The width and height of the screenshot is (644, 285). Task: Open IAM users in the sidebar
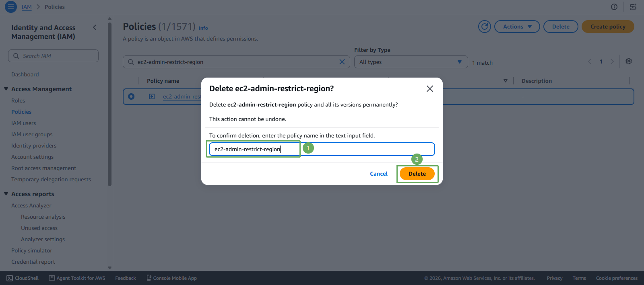pyautogui.click(x=23, y=123)
